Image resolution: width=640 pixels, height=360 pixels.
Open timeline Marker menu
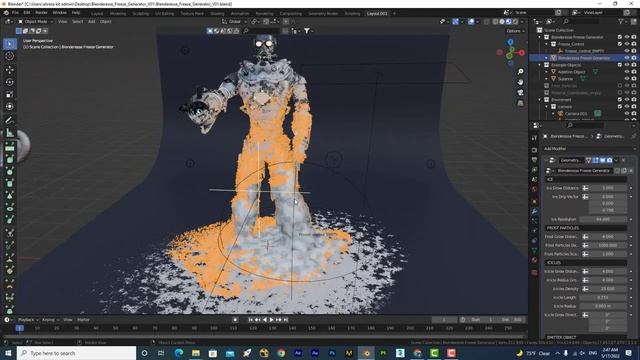point(83,320)
